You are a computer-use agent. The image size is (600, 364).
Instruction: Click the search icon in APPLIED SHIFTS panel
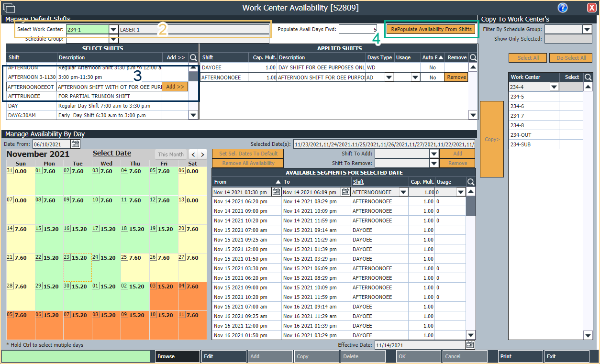(x=473, y=57)
